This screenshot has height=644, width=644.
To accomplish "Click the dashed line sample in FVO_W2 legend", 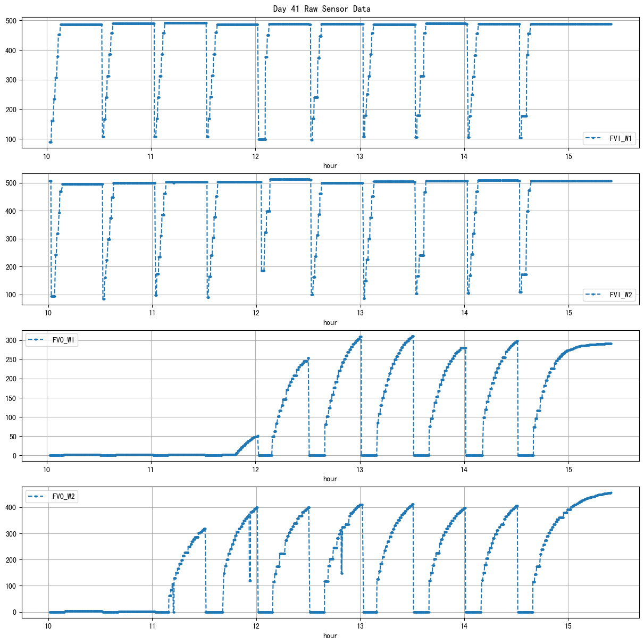I will (x=37, y=497).
